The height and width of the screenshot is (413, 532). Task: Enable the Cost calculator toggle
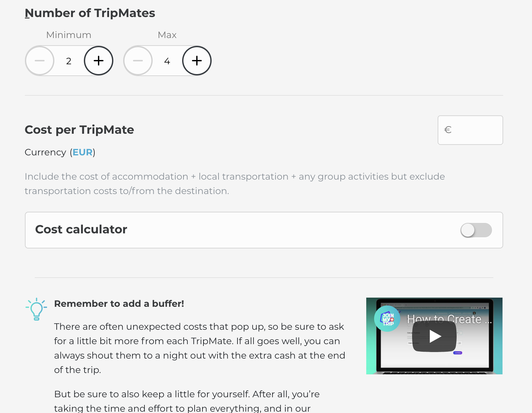476,230
